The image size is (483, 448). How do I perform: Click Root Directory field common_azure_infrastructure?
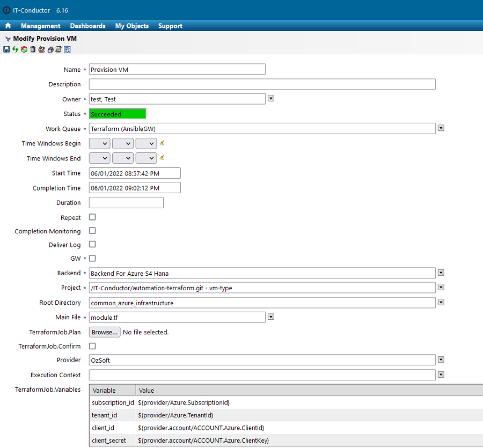[x=262, y=303]
